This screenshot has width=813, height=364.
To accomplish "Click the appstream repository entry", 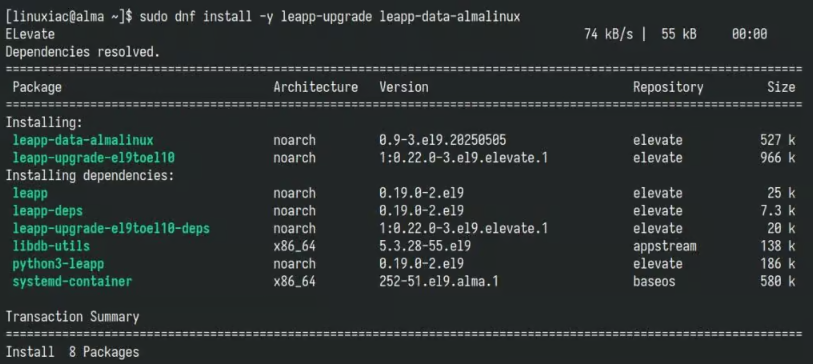I will (x=665, y=246).
